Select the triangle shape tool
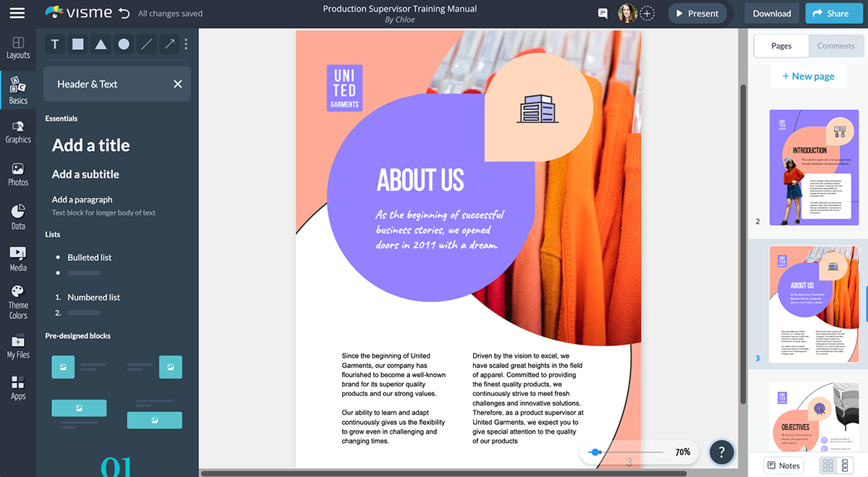This screenshot has height=477, width=868. tap(101, 44)
